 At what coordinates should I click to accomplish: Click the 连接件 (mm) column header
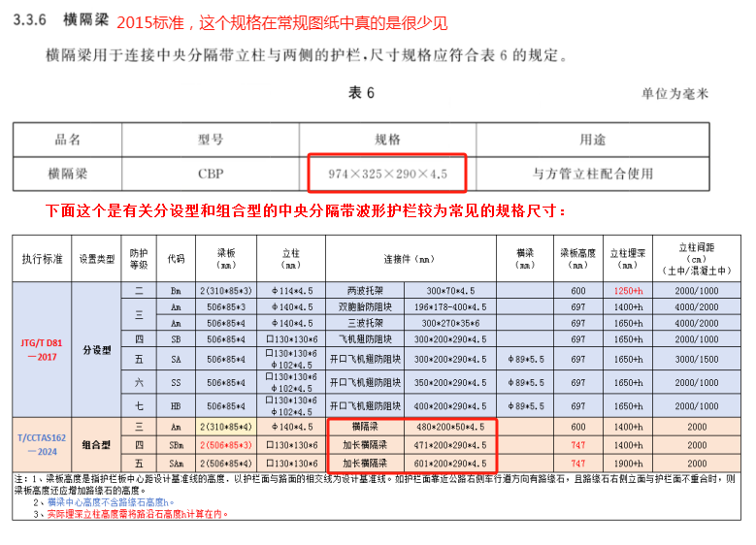tap(412, 259)
